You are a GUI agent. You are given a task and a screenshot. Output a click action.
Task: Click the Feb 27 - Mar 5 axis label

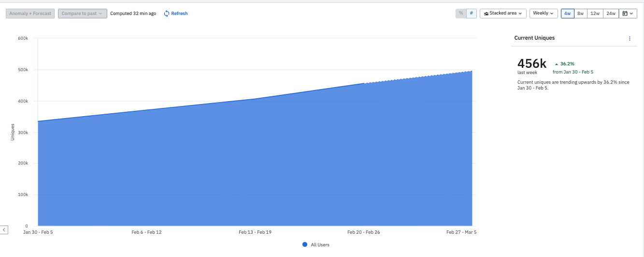461,232
